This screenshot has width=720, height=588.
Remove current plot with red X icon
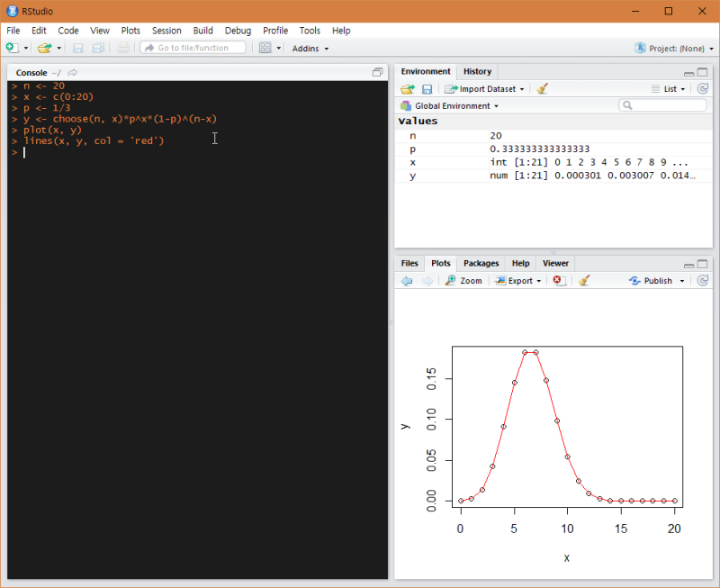[x=558, y=281]
